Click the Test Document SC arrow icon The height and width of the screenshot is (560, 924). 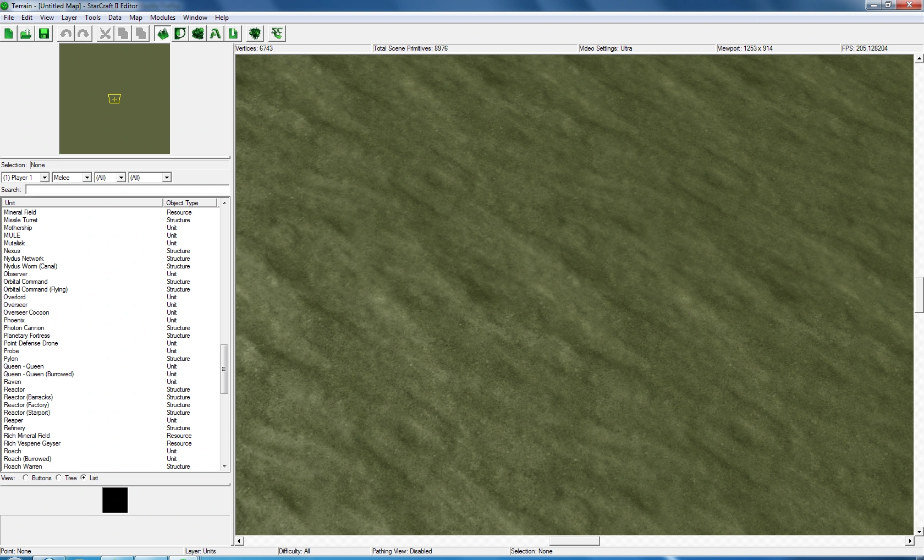(x=277, y=34)
